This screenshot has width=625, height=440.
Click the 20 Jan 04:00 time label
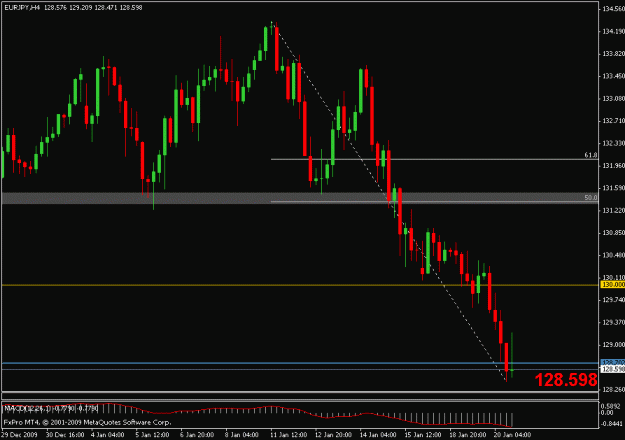coord(513,434)
